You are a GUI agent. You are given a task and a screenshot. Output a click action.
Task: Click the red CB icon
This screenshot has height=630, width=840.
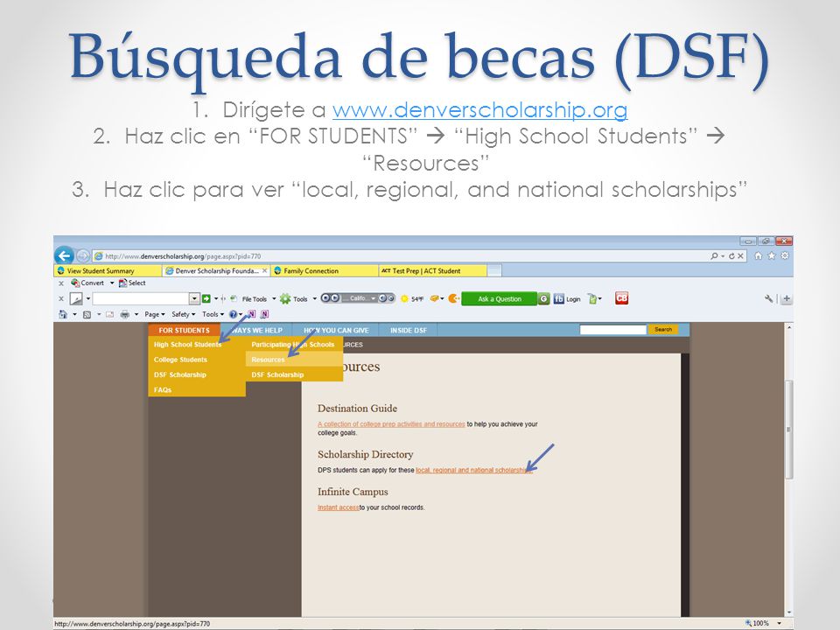(x=621, y=297)
